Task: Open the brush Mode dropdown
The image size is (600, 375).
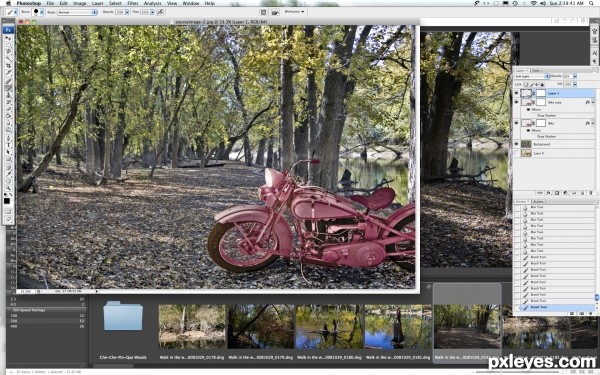Action: pos(77,12)
